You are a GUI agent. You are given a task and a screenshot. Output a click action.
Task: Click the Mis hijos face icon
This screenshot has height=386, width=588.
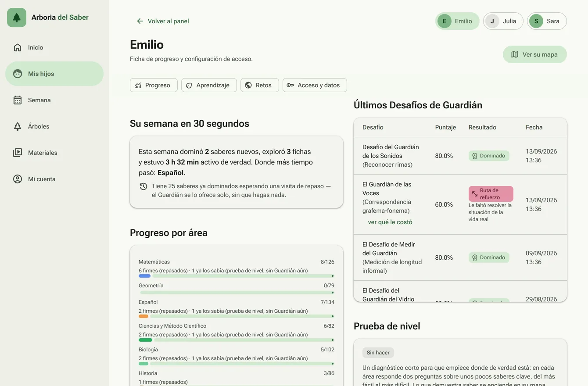tap(18, 74)
